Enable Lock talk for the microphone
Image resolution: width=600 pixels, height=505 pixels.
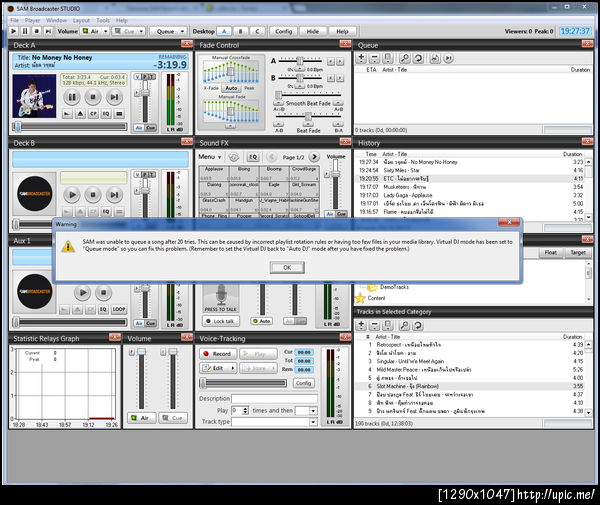point(221,321)
